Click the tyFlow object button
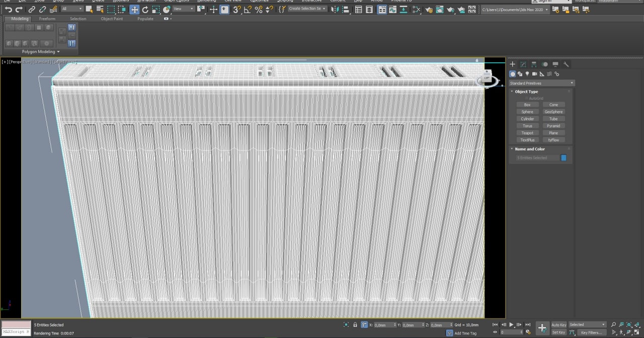The width and height of the screenshot is (644, 338). [x=553, y=140]
